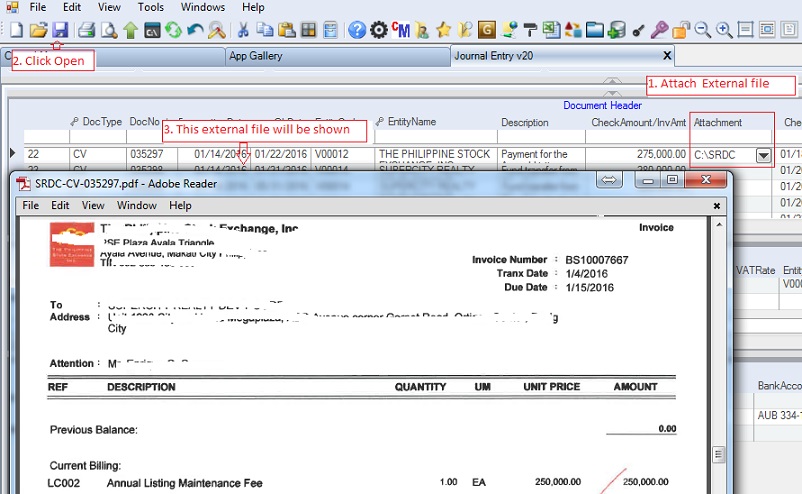Open the Tools menu

[151, 7]
